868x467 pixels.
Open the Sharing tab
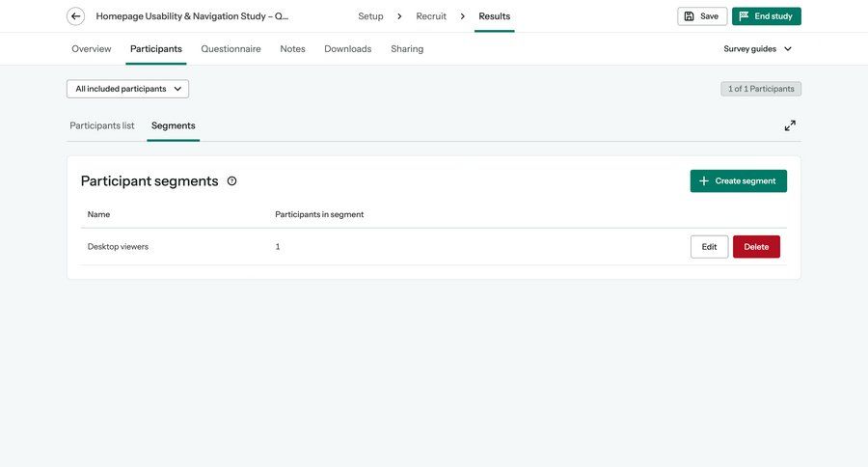coord(407,49)
